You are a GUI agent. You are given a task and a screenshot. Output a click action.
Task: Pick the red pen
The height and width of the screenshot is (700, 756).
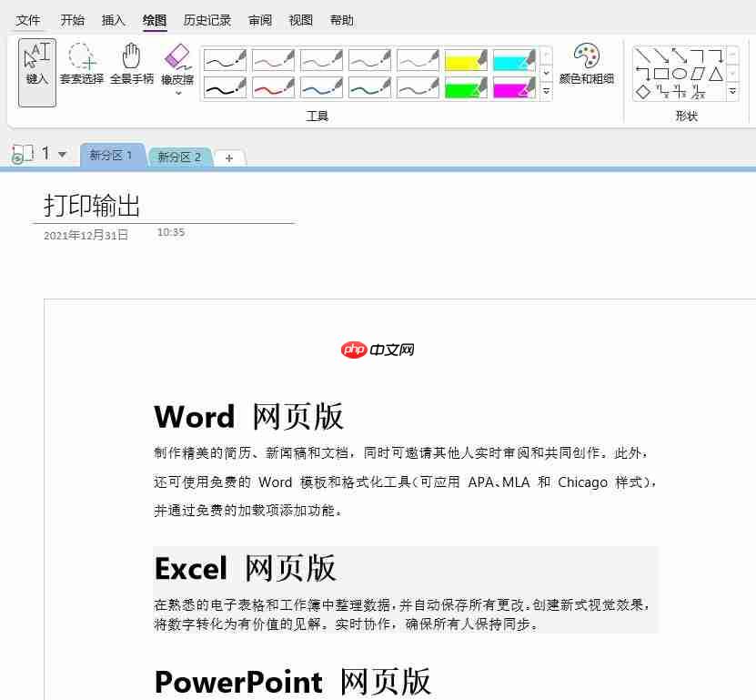(x=273, y=87)
